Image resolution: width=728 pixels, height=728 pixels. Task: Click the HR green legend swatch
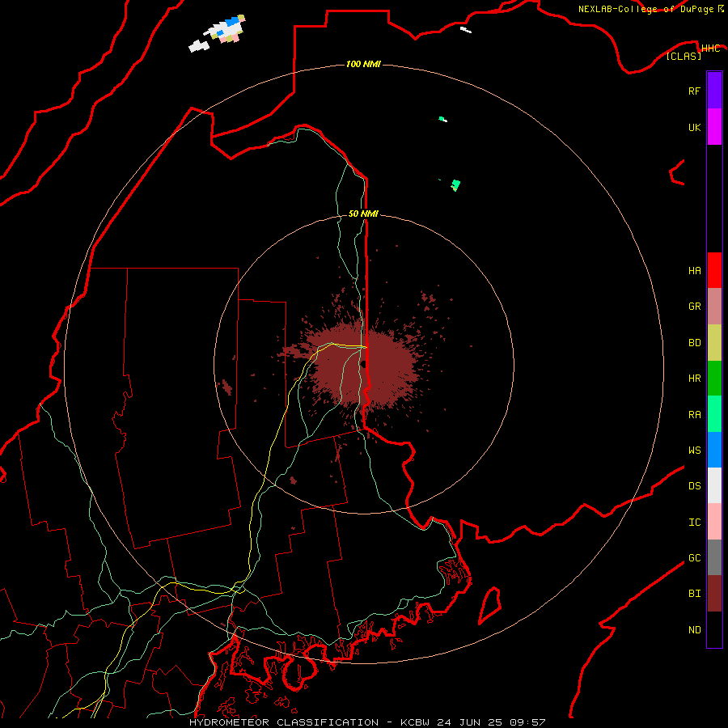[x=714, y=379]
